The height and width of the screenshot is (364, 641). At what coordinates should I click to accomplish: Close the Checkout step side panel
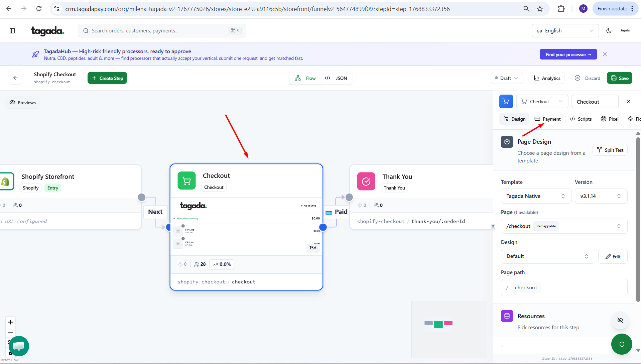click(x=628, y=102)
